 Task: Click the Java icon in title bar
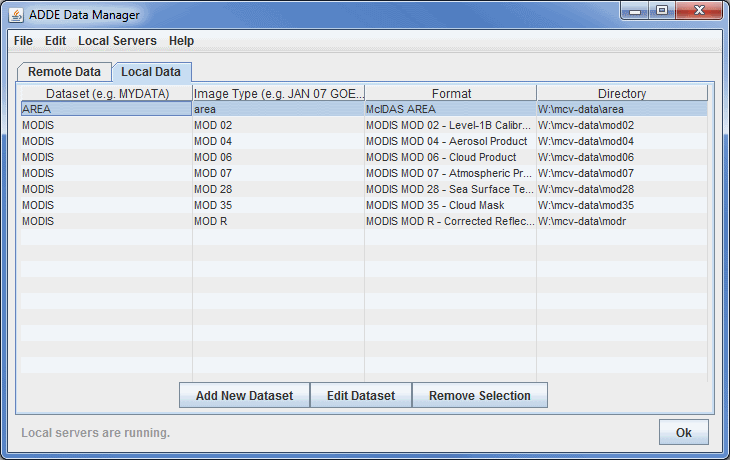16,15
